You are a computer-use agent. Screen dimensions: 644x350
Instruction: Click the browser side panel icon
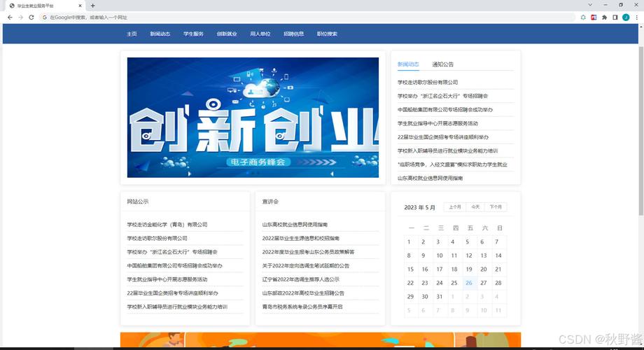[x=615, y=17]
